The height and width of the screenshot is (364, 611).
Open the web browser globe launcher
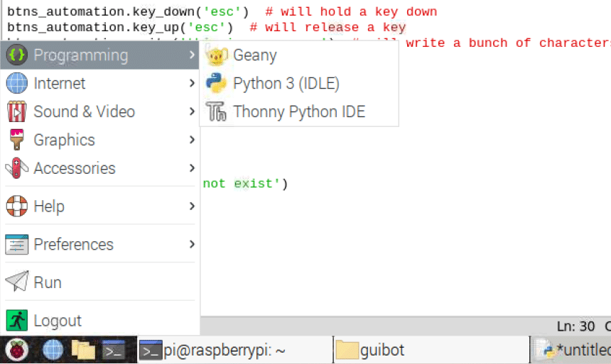(53, 350)
